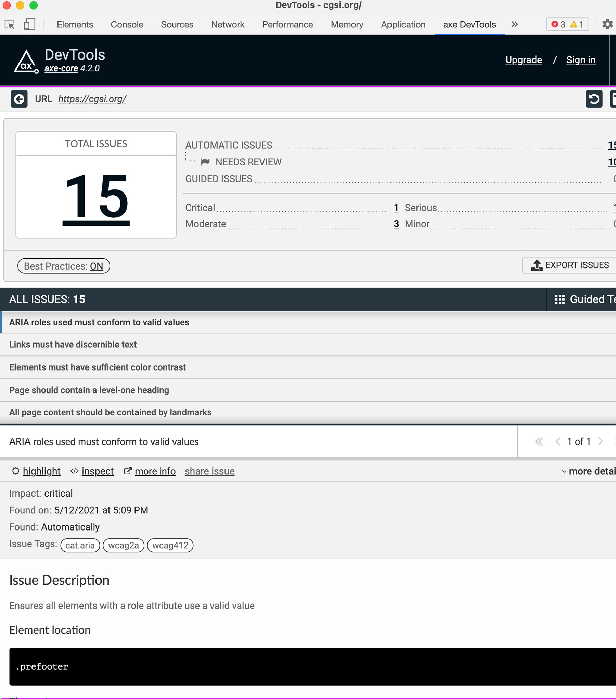Screen dimensions: 616x699
Task: Click the .prefooter element location code
Action: pyautogui.click(x=42, y=666)
